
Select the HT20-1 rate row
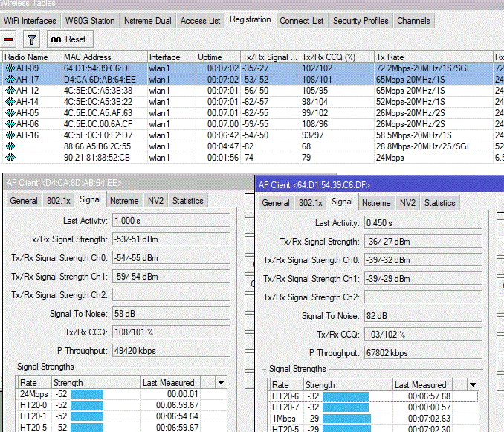[x=121, y=416]
